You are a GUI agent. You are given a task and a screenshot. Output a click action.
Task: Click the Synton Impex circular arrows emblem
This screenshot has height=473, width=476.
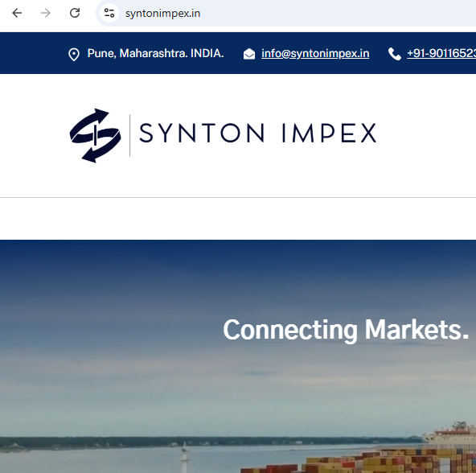(96, 135)
